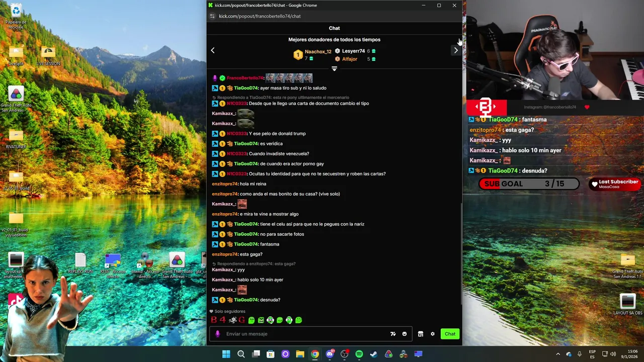Open Papelera de reciclaje on desktop

click(16, 16)
